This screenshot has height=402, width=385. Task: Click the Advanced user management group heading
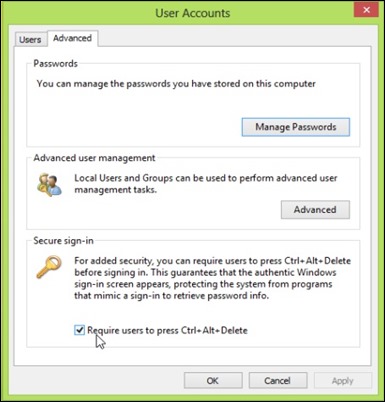94,158
